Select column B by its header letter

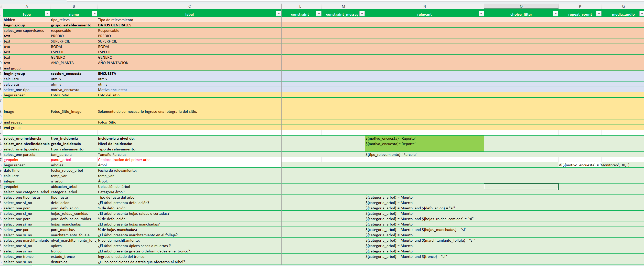(x=74, y=6)
